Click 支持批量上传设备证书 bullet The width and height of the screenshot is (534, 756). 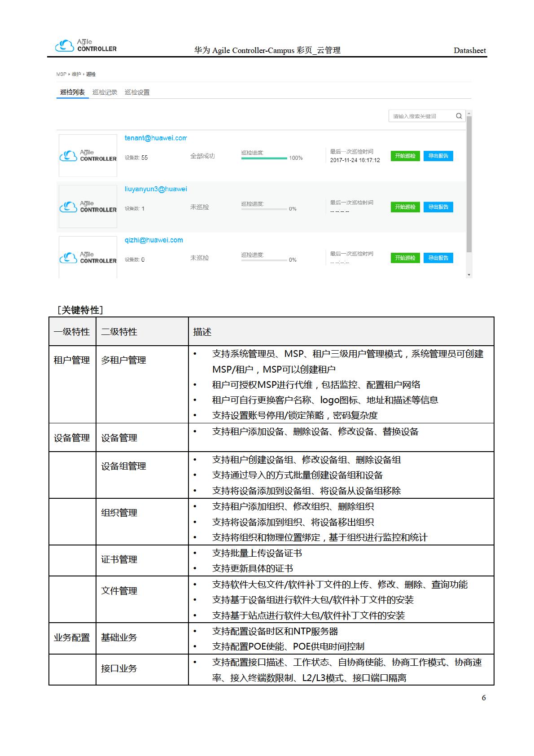pyautogui.click(x=257, y=553)
